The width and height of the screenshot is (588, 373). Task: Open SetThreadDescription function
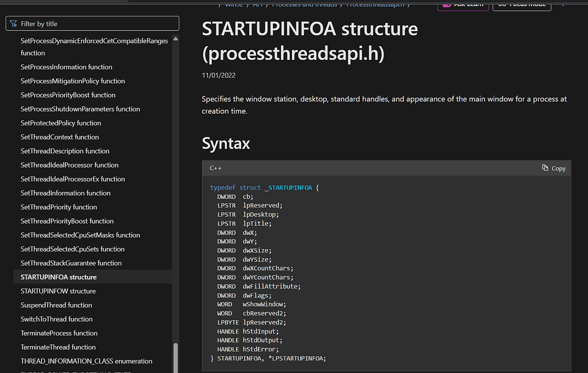[x=65, y=151]
